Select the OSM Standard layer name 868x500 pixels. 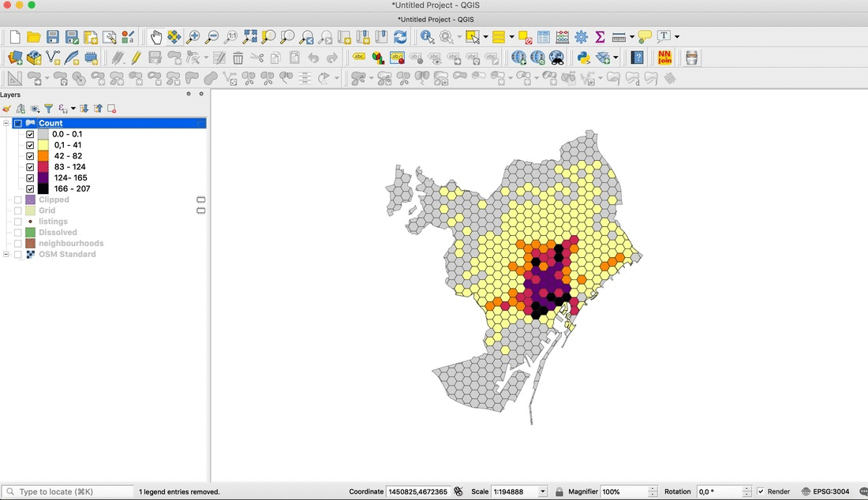coord(67,255)
